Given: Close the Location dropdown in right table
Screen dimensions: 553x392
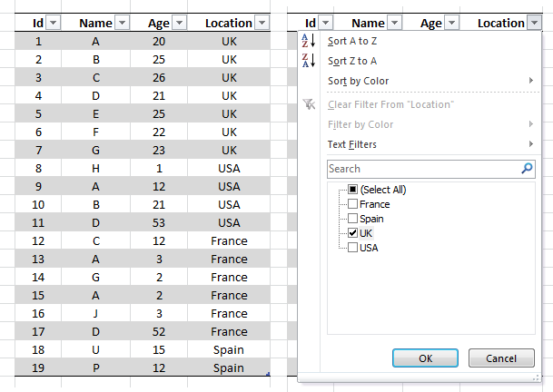Looking at the screenshot, I should 534,23.
